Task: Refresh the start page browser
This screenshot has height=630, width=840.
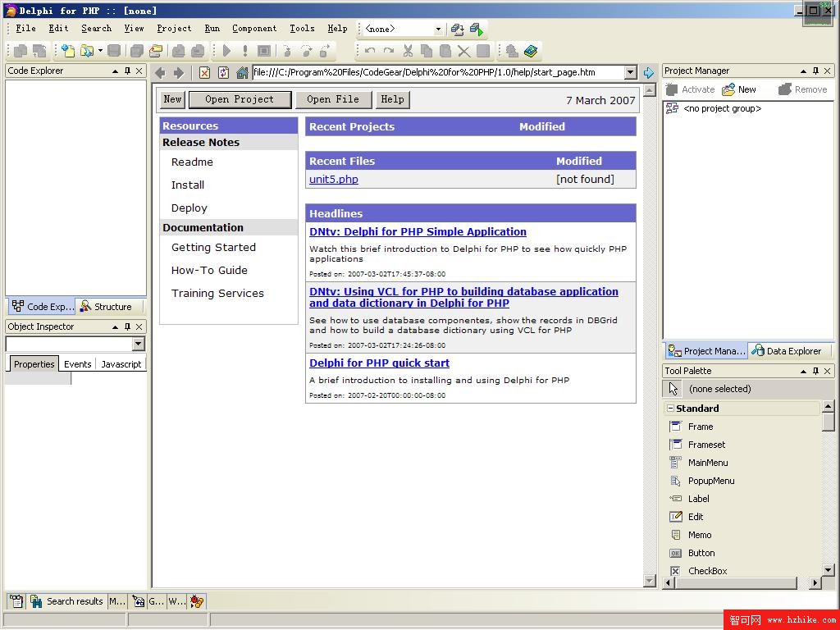Action: click(223, 73)
